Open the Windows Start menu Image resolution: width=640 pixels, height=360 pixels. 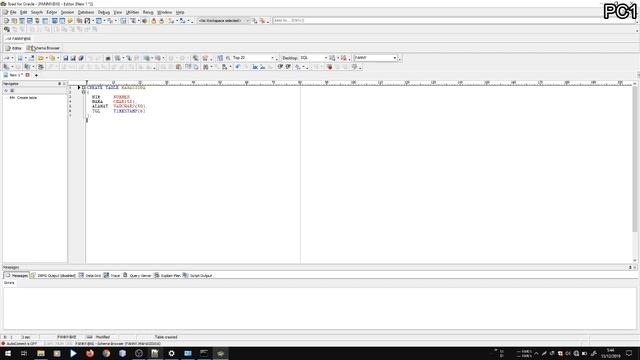click(x=8, y=353)
